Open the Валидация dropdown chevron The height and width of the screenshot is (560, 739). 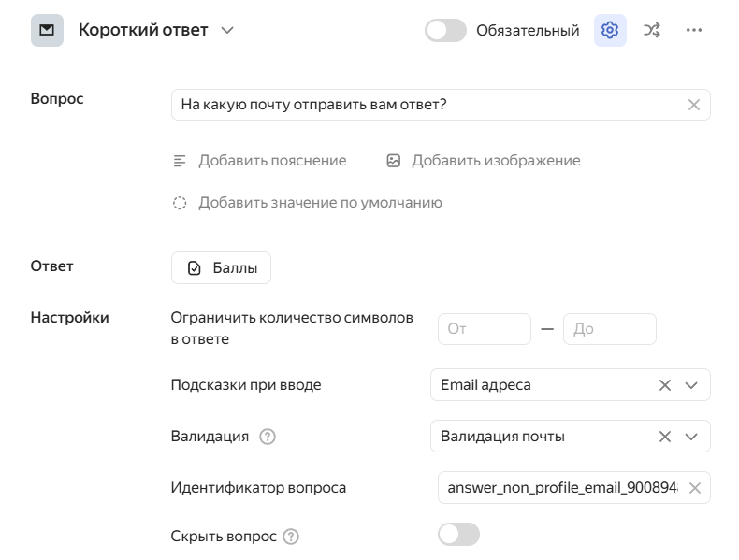tap(691, 436)
